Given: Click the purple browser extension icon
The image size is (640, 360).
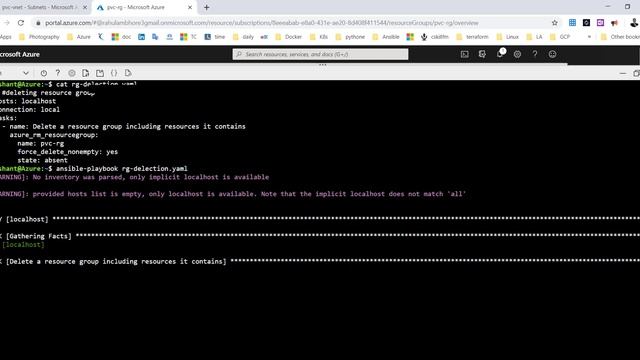Looking at the screenshot, I should click(x=600, y=23).
